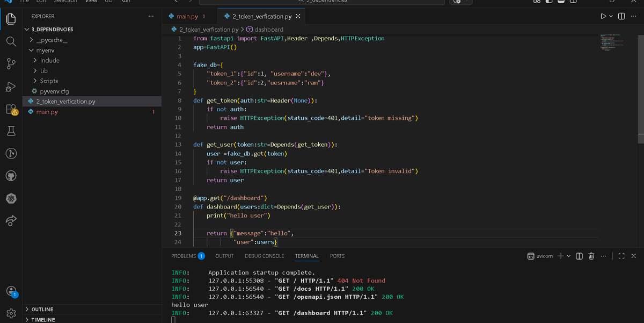Open run options dropdown next to play
Image resolution: width=644 pixels, height=323 pixels.
coord(611,17)
